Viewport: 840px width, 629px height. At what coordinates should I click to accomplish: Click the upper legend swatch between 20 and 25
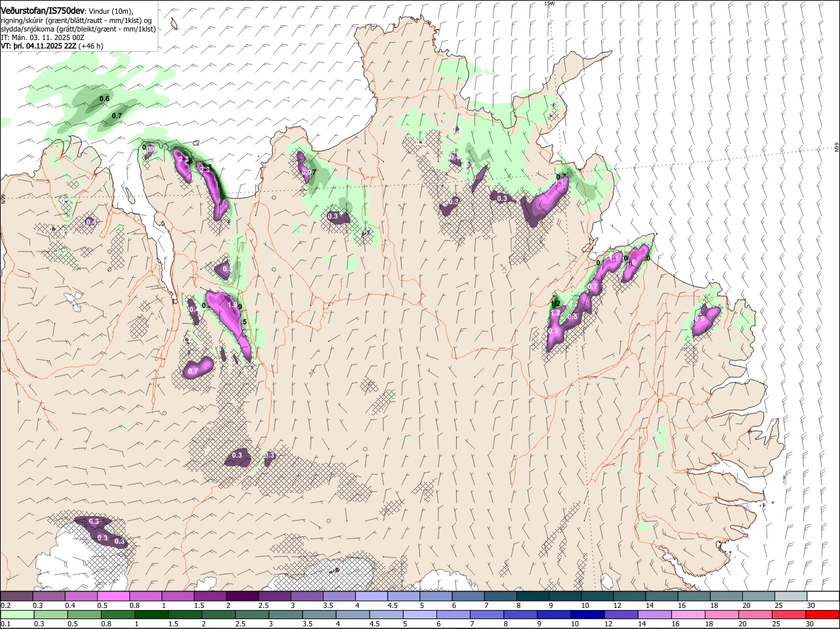[759, 596]
